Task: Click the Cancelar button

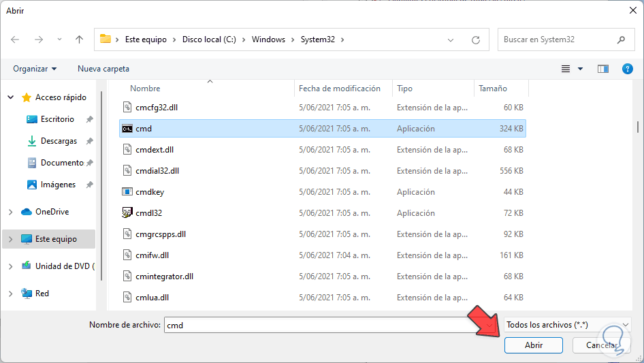Action: click(x=601, y=345)
